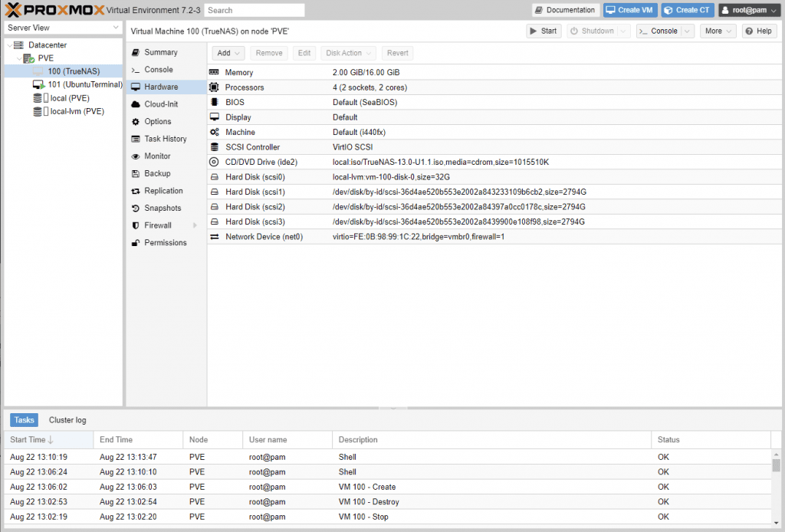The height and width of the screenshot is (532, 785).
Task: Switch to the Cluster log tab
Action: click(67, 420)
